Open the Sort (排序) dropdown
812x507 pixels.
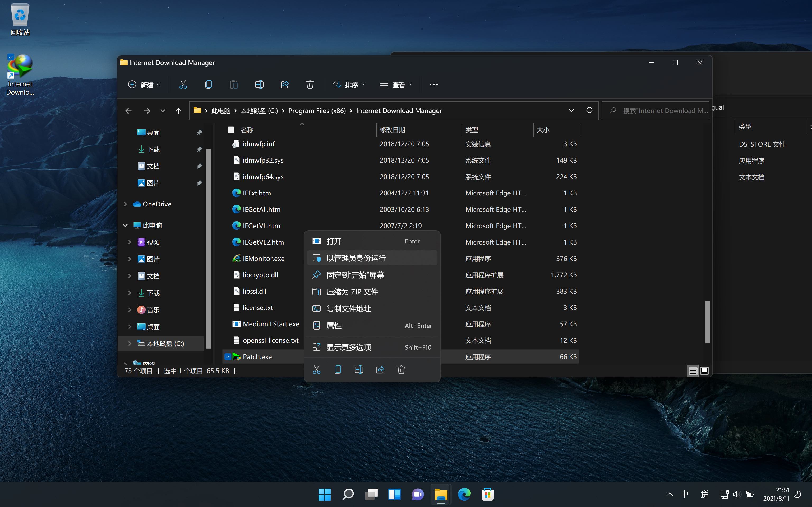click(348, 84)
